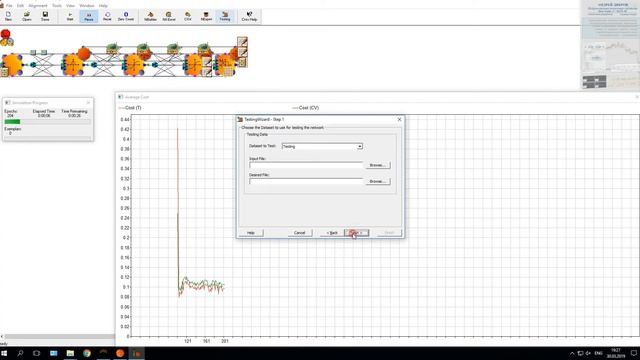Click the Zero Count toolbar icon

coord(126,16)
